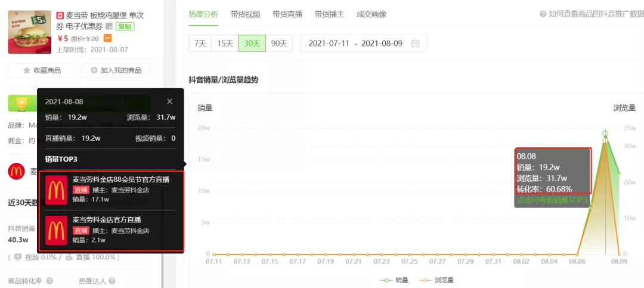Click the round McDonald's brand logo in sidebar
The image size is (644, 288).
click(17, 171)
